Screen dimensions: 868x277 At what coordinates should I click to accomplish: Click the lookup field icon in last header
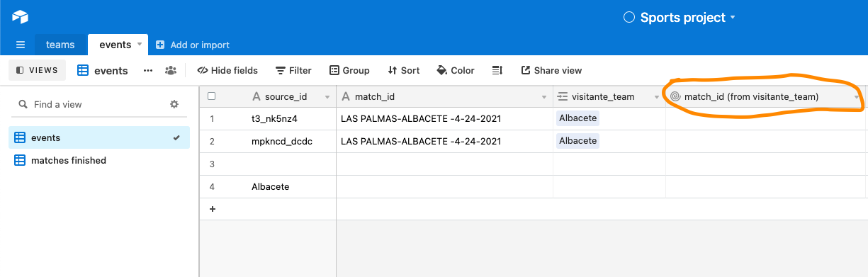675,96
